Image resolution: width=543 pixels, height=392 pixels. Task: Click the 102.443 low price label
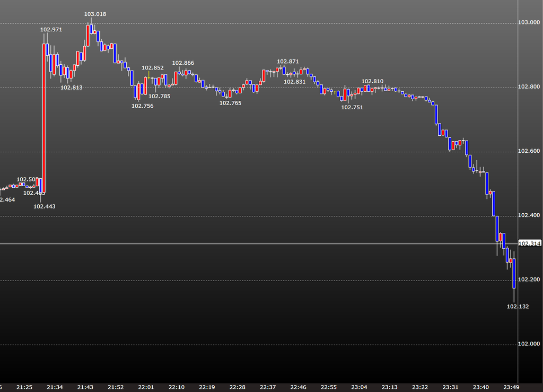tap(45, 207)
